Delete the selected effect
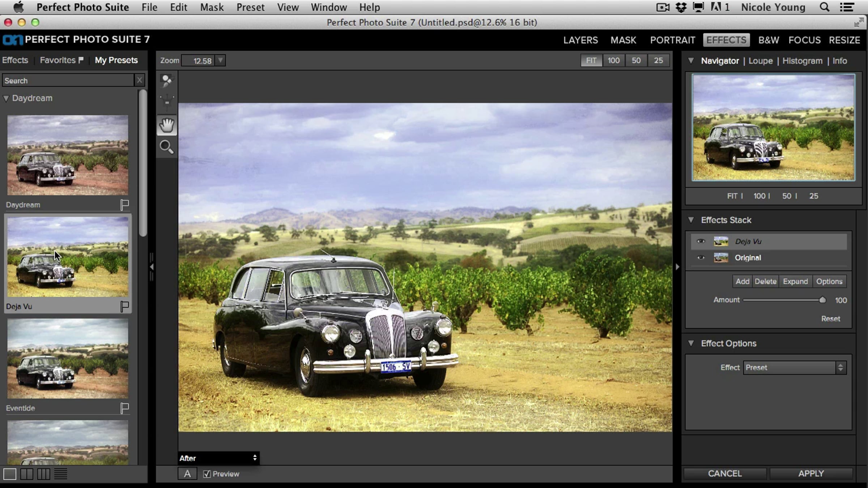The height and width of the screenshot is (488, 868). point(766,281)
